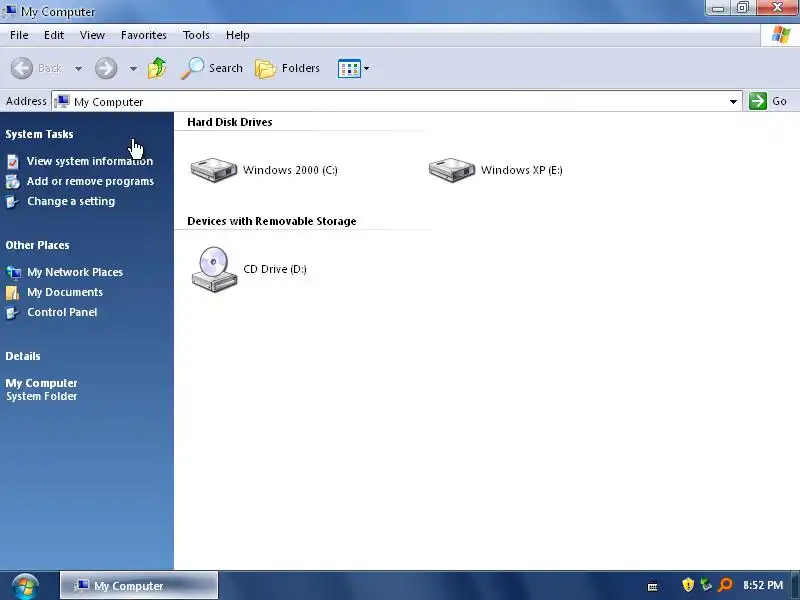Click the My Computer taskbar button
Image resolution: width=800 pixels, height=600 pixels.
(139, 585)
